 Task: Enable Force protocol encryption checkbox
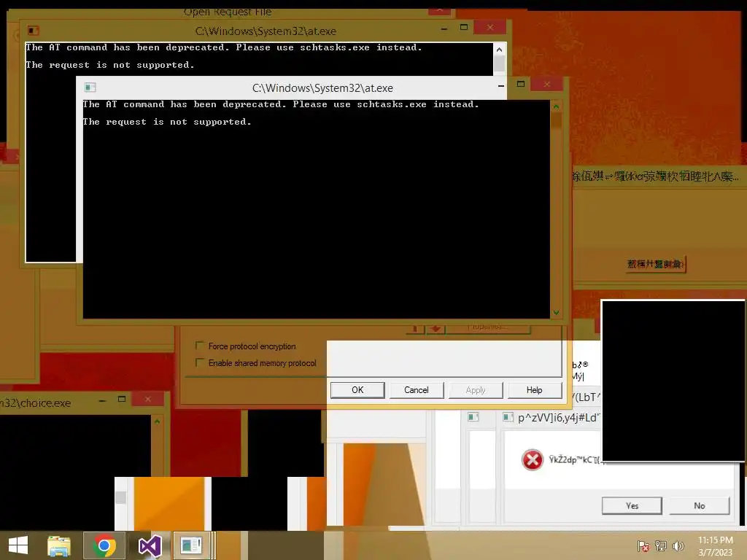(200, 346)
